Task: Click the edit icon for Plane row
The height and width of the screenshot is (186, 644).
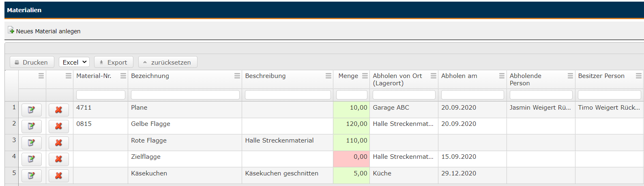Action: tap(31, 110)
